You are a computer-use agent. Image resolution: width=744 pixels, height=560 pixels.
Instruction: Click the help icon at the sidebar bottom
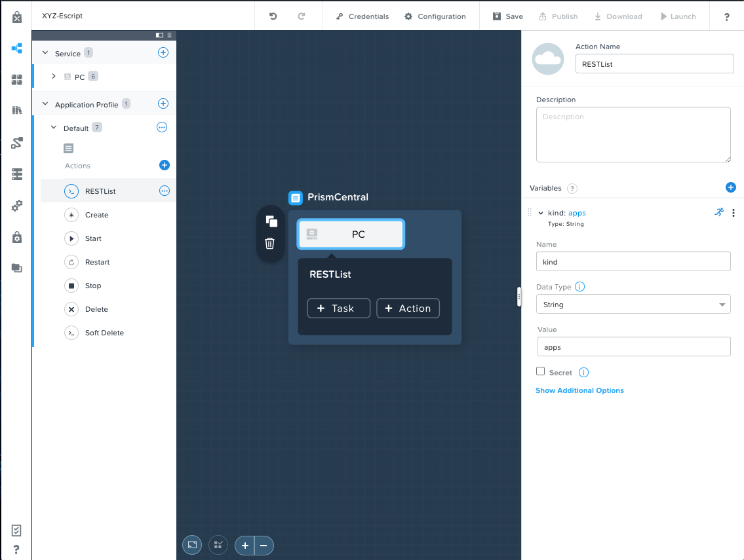pyautogui.click(x=16, y=550)
